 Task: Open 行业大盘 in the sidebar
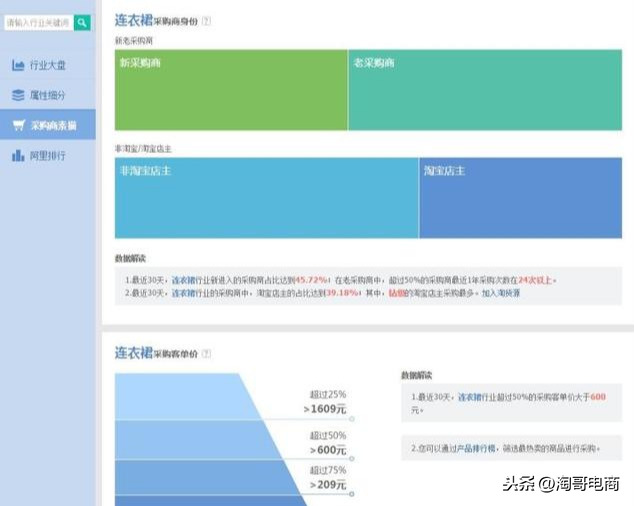click(x=48, y=65)
